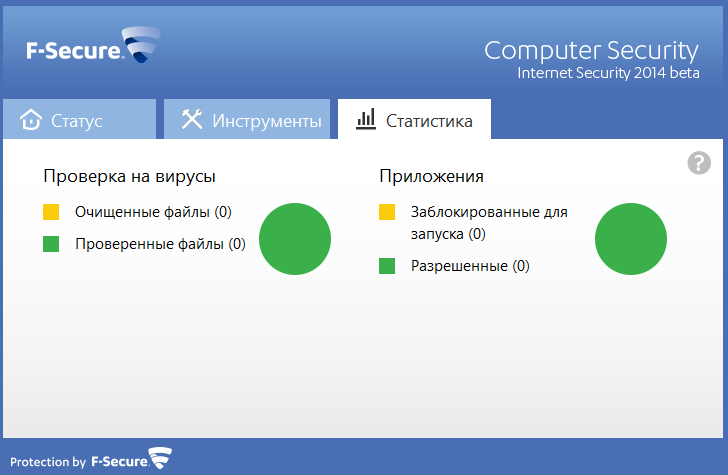Click the Computer Security title text
Image resolution: width=728 pixels, height=475 pixels.
click(x=591, y=50)
